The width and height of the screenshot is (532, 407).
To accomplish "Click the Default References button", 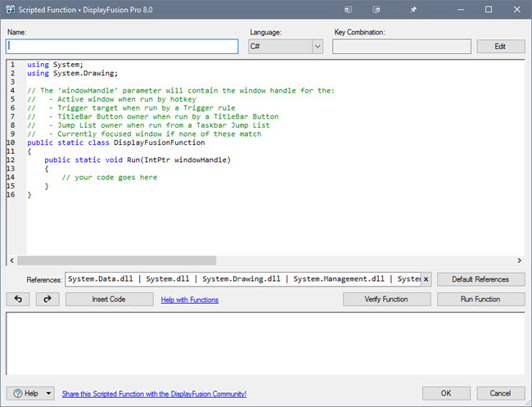I will pos(480,279).
